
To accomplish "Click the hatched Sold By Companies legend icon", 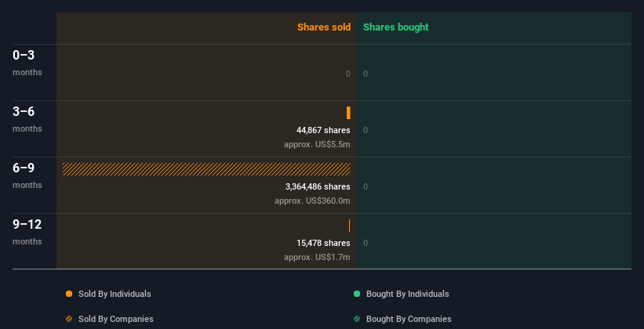I will point(69,319).
